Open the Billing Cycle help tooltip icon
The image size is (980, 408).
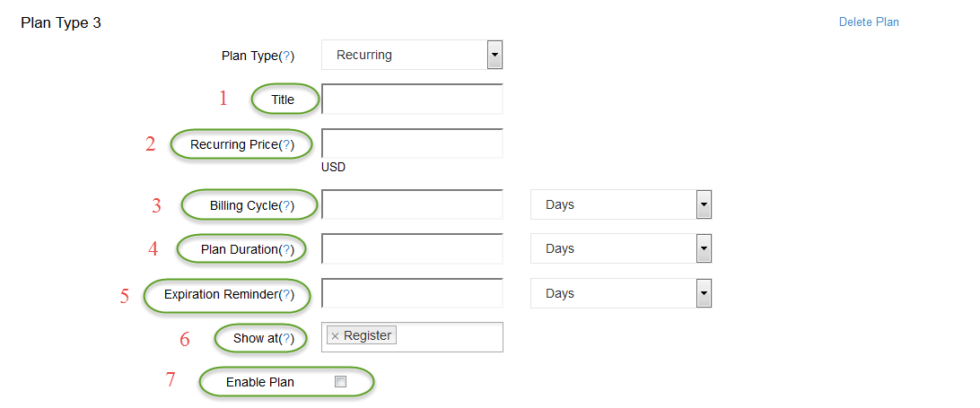tap(285, 205)
